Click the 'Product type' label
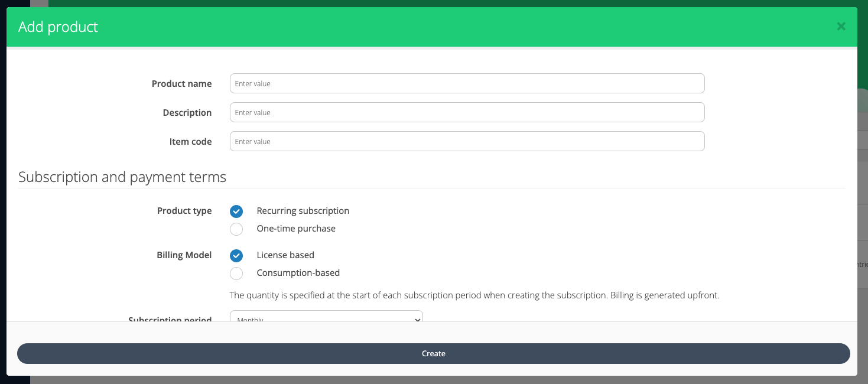Viewport: 868px width, 384px height. (184, 211)
